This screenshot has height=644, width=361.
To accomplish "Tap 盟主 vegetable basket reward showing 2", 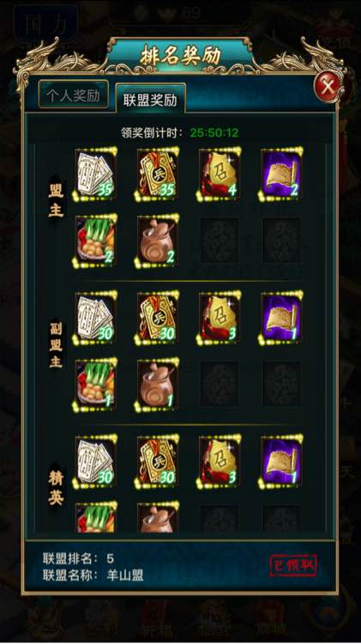I will pos(95,240).
